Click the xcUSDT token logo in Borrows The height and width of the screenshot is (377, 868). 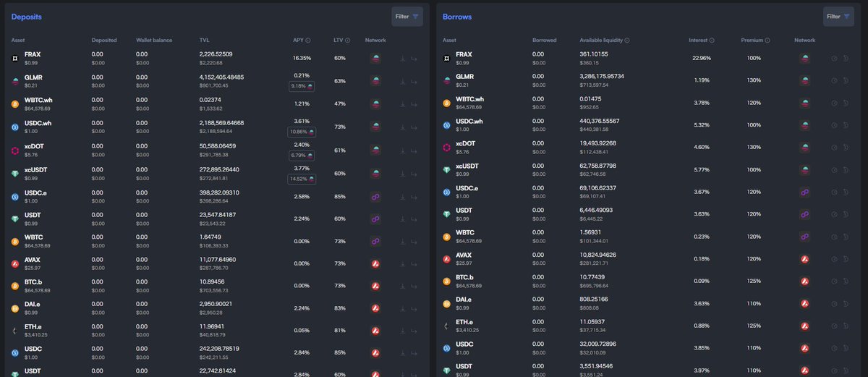pyautogui.click(x=447, y=170)
